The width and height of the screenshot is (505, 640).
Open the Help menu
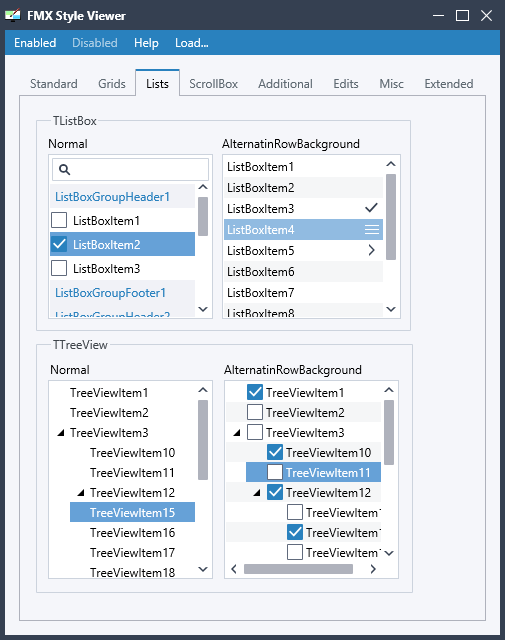click(146, 43)
